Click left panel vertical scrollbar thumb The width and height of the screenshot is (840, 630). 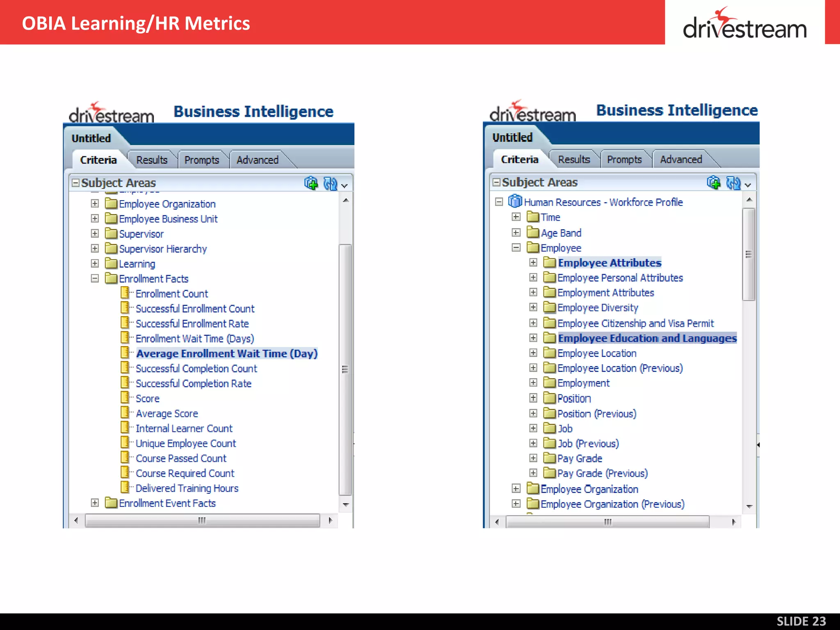[345, 369]
